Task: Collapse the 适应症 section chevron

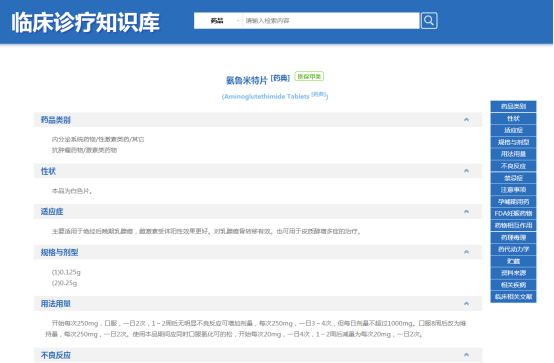Action: point(466,211)
